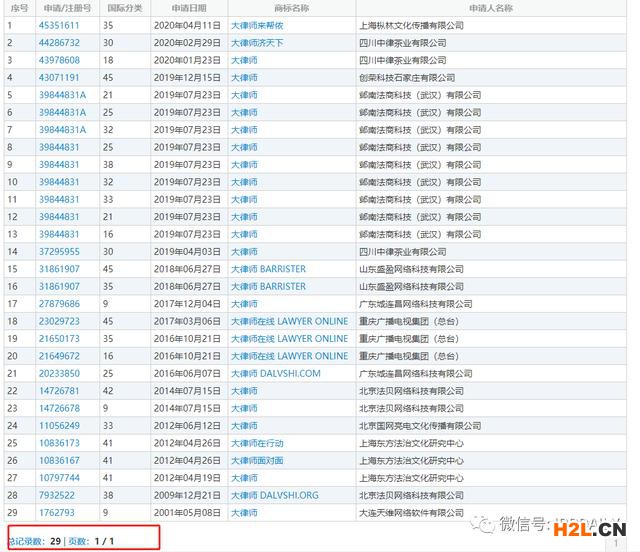
Task: Select the date 2012年06月12日
Action: 187,426
